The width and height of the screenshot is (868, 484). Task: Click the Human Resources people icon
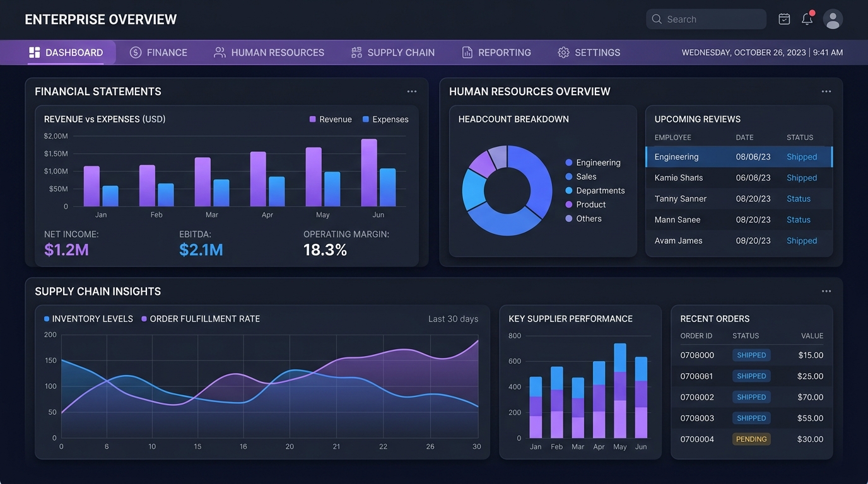point(220,52)
